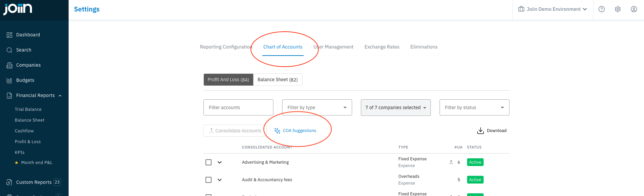Switch to the Reporting Configuration tab

pos(226,47)
